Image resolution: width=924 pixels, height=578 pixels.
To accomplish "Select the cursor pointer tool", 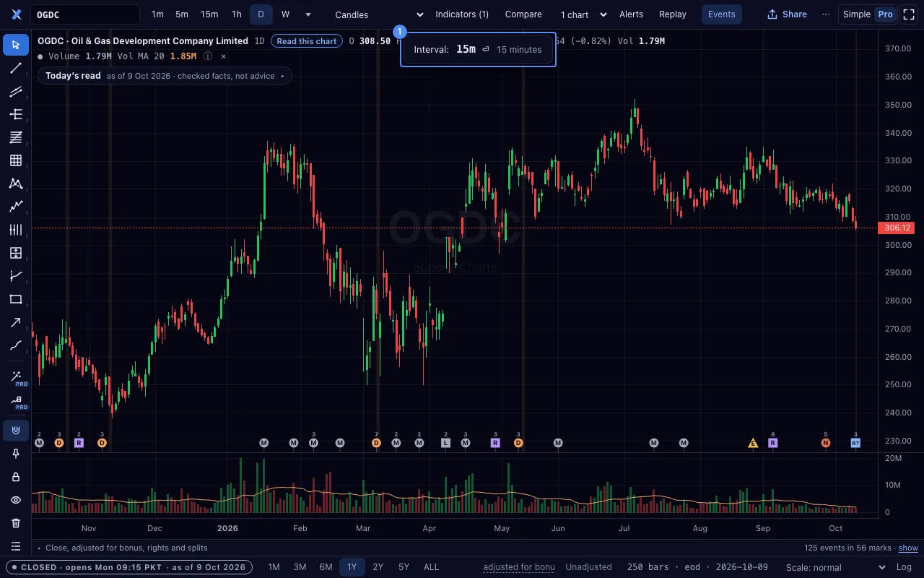I will (x=16, y=45).
